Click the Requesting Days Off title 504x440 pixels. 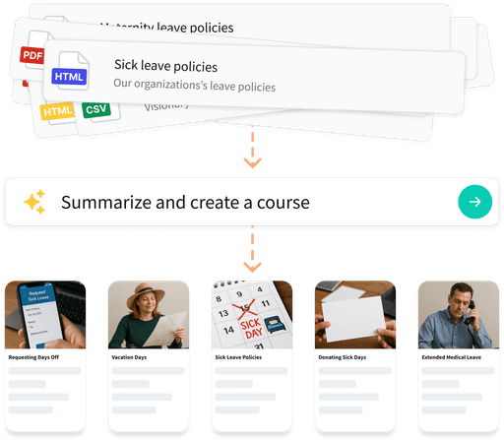(33, 357)
